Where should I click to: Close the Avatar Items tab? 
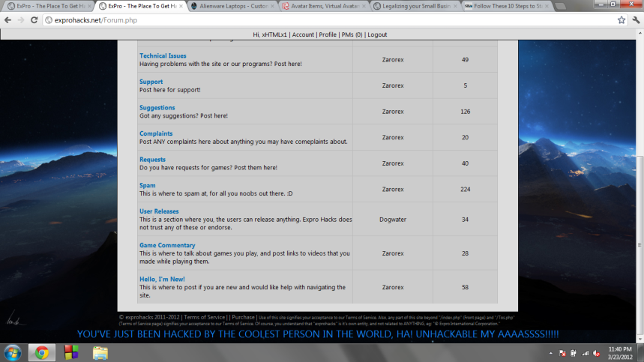coord(364,6)
